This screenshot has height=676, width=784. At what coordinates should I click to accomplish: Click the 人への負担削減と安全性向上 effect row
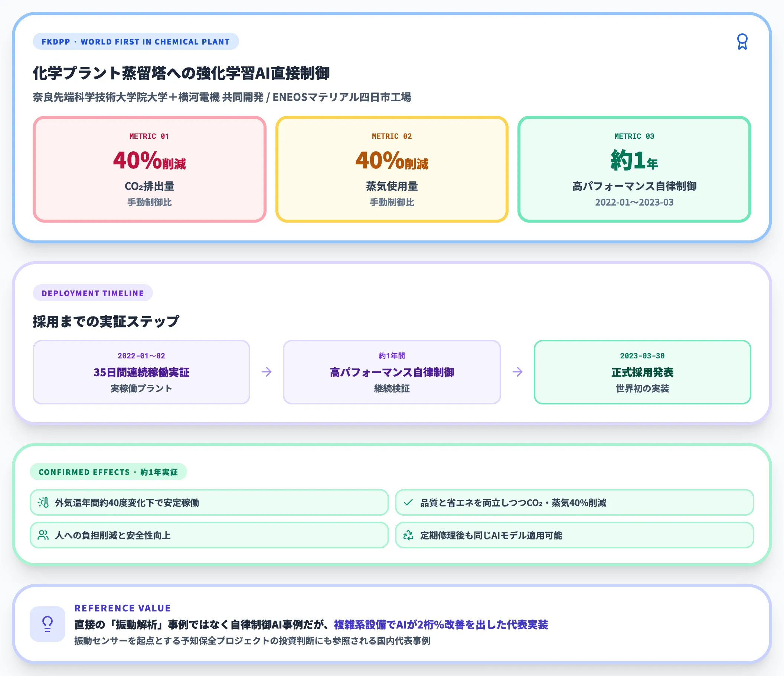point(209,535)
